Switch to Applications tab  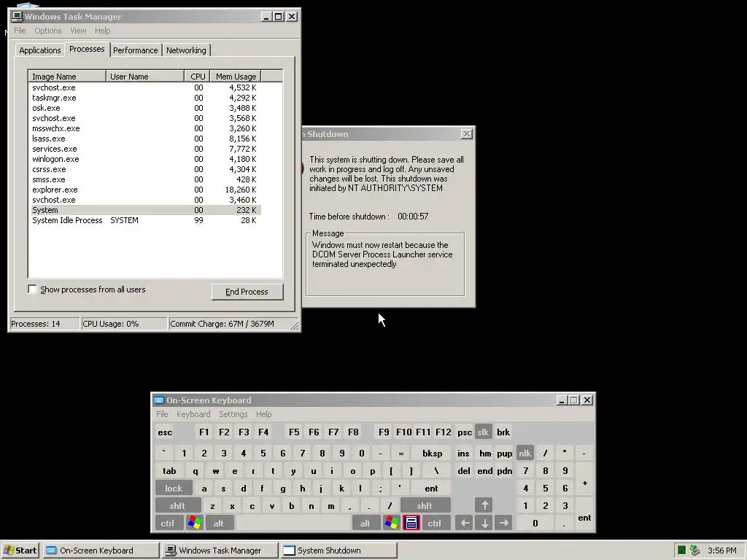40,50
